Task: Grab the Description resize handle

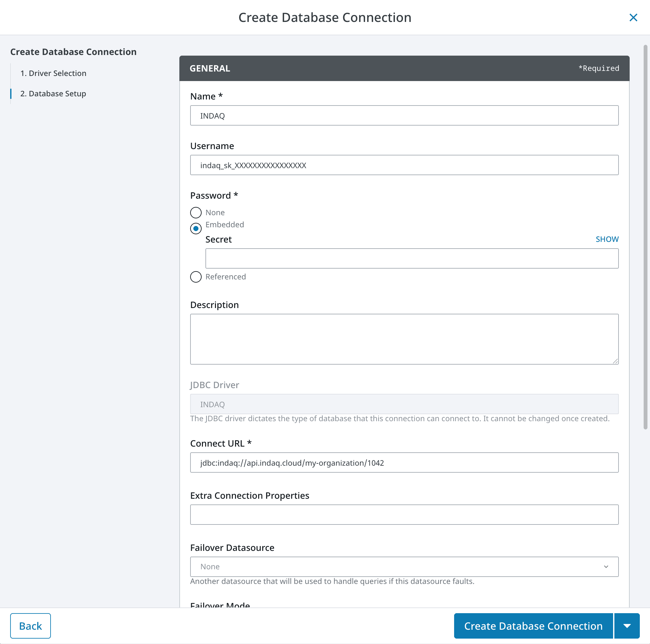Action: tap(615, 361)
